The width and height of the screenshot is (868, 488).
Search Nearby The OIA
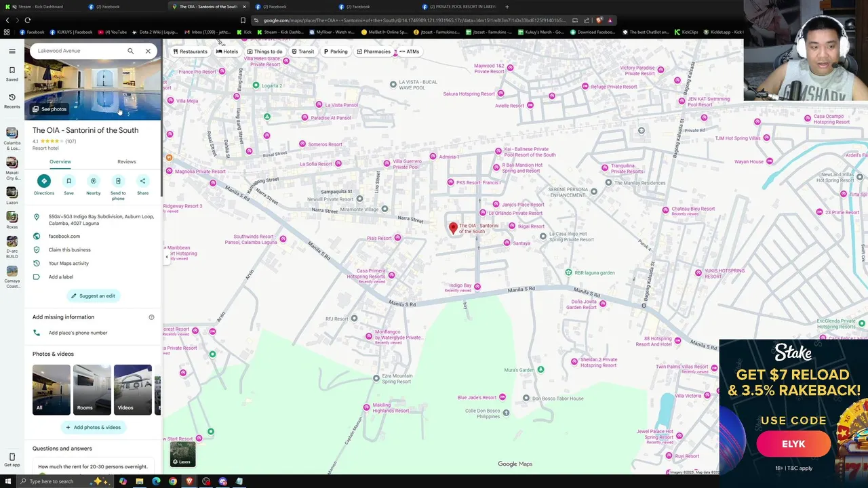[94, 185]
